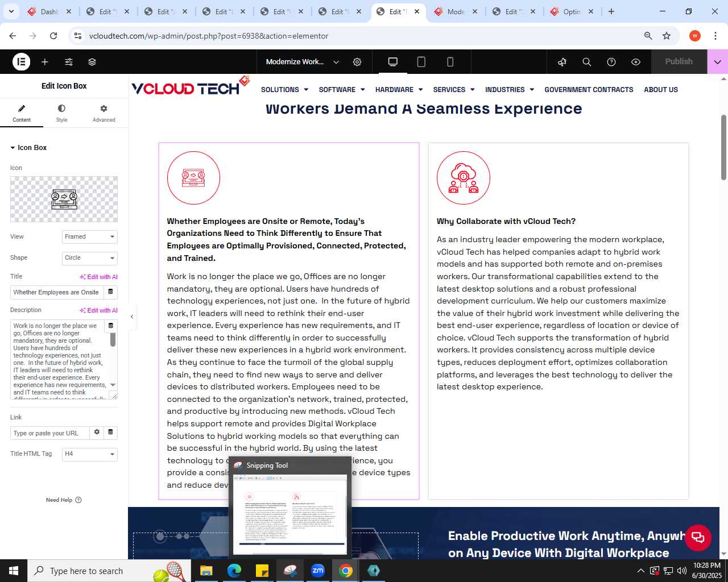Open What's New megaphone icon
The width and height of the screenshot is (728, 582).
tap(562, 62)
